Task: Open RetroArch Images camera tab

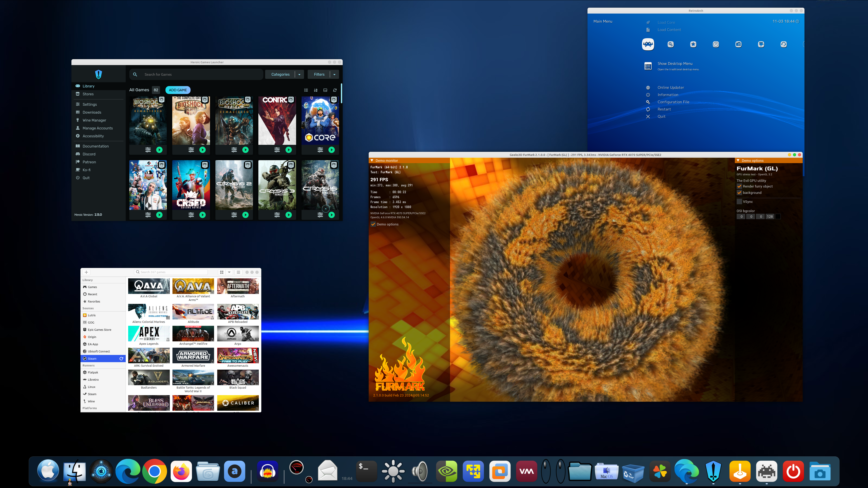Action: pyautogui.click(x=738, y=44)
